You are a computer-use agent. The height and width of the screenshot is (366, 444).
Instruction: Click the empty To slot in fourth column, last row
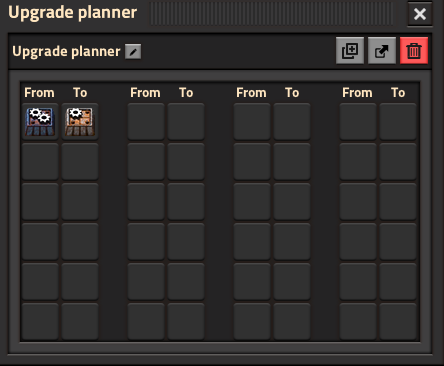pyautogui.click(x=398, y=321)
